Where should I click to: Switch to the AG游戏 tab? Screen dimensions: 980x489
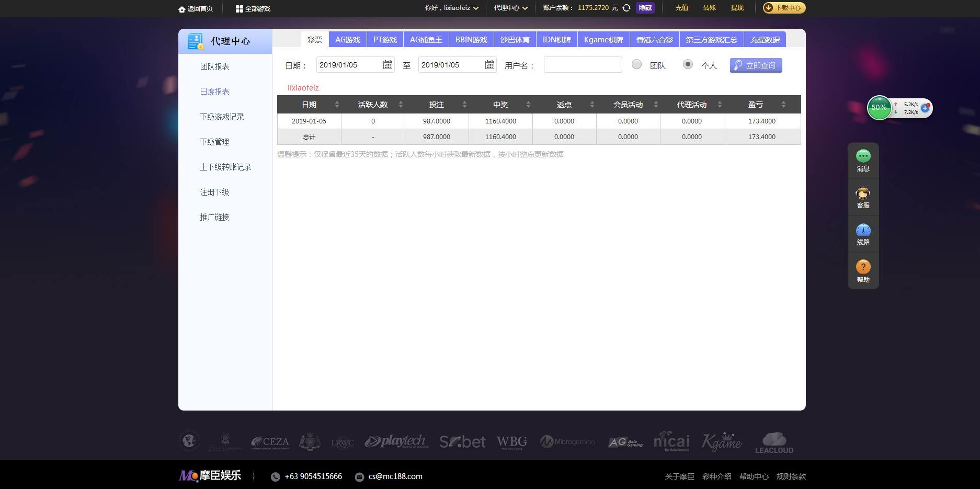pyautogui.click(x=347, y=39)
